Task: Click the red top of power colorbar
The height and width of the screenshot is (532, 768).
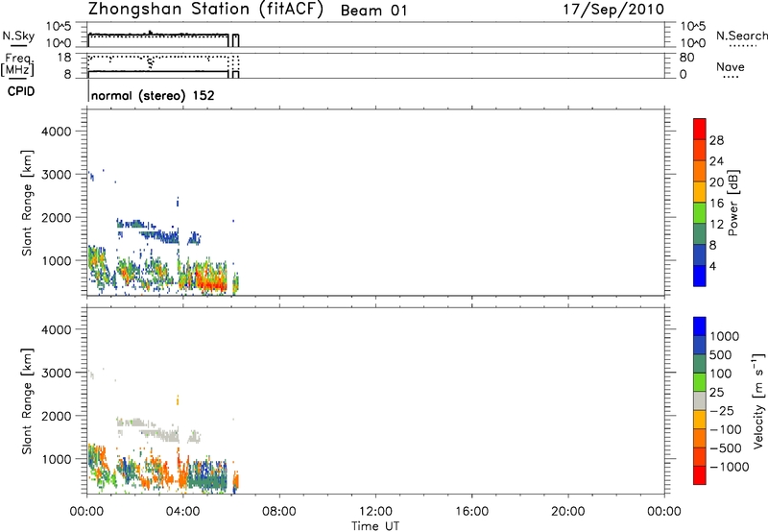Action: tap(700, 129)
